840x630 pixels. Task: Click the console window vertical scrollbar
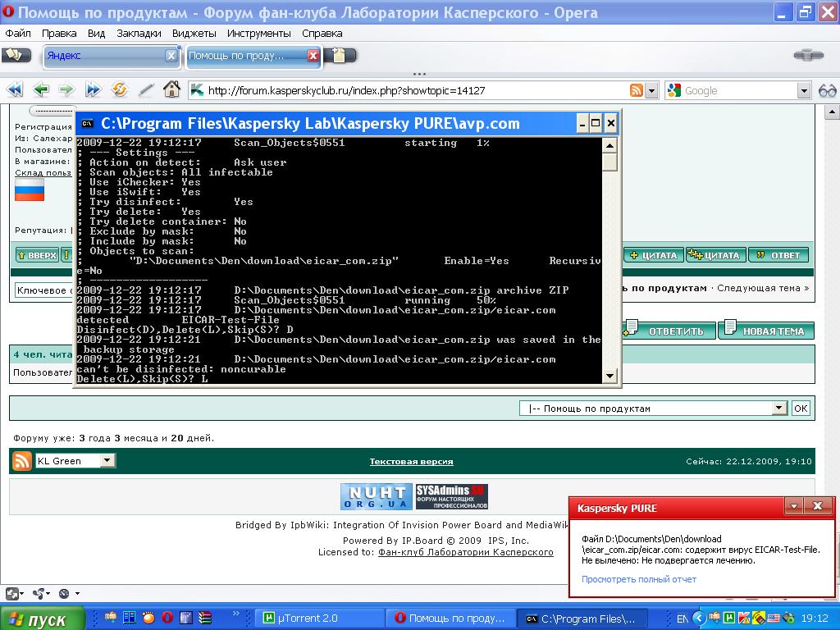tap(609, 262)
